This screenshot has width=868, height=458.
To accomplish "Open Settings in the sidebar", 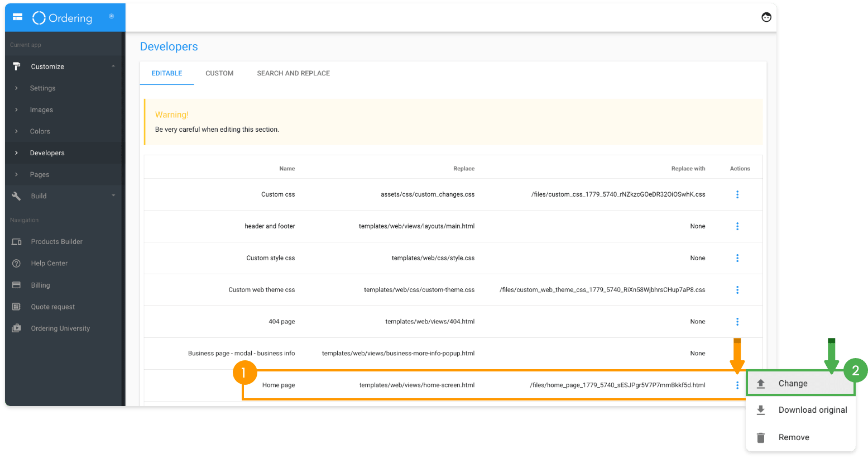I will pos(42,88).
